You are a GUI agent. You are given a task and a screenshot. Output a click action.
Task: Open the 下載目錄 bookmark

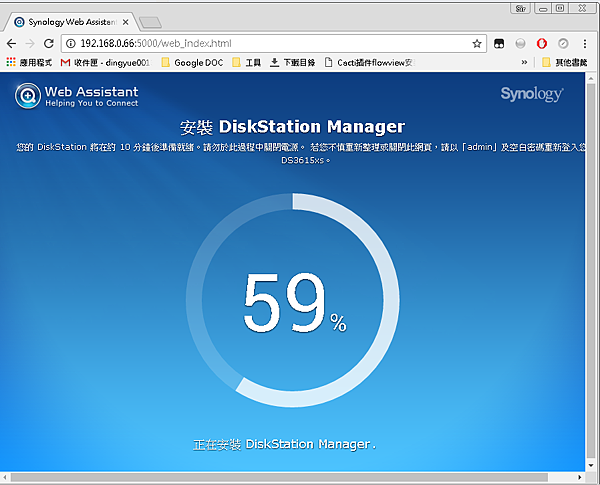coord(292,62)
